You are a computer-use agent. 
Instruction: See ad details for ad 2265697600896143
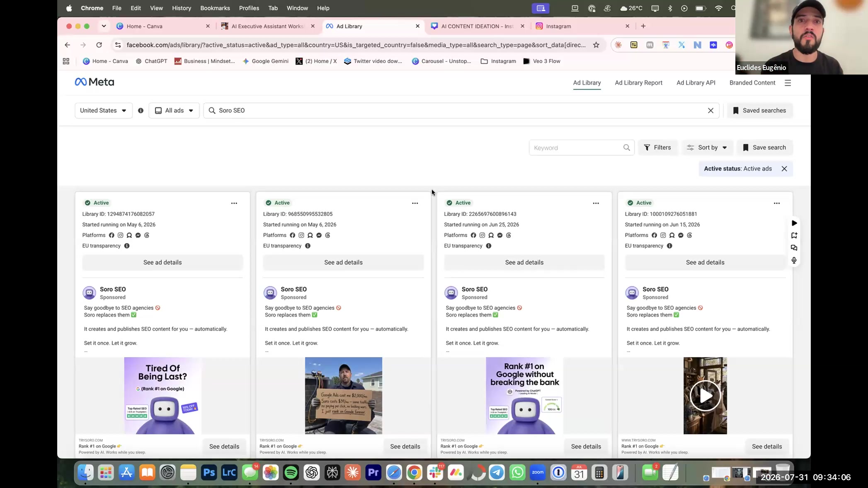point(524,262)
